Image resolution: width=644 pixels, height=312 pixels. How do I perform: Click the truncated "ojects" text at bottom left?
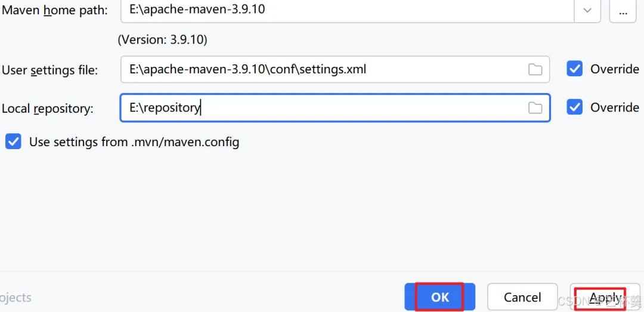coord(16,297)
